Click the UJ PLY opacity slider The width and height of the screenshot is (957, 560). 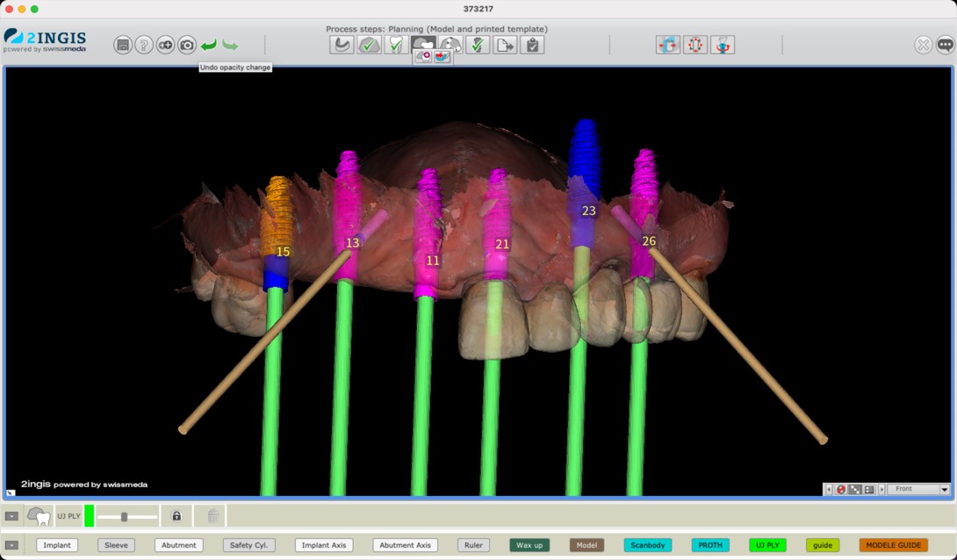126,517
